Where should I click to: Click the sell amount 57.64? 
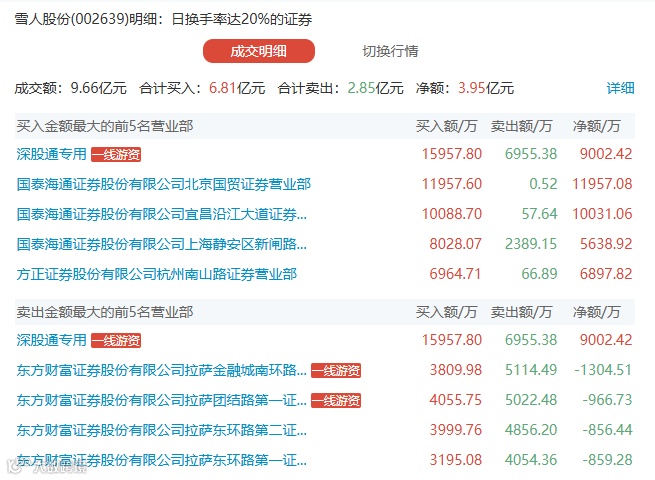click(x=539, y=214)
